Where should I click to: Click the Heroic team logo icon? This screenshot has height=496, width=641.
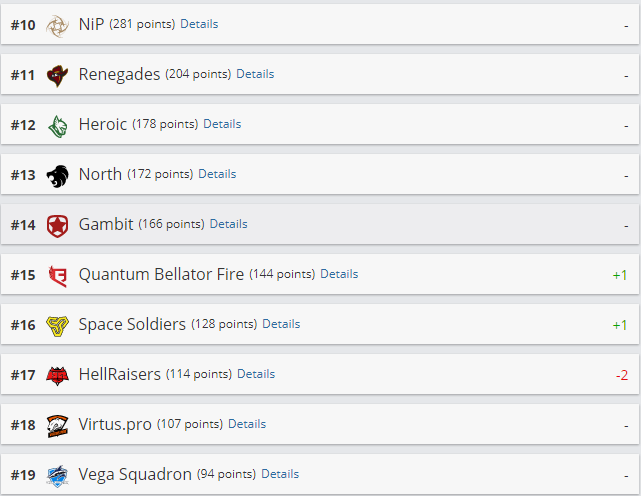click(58, 124)
